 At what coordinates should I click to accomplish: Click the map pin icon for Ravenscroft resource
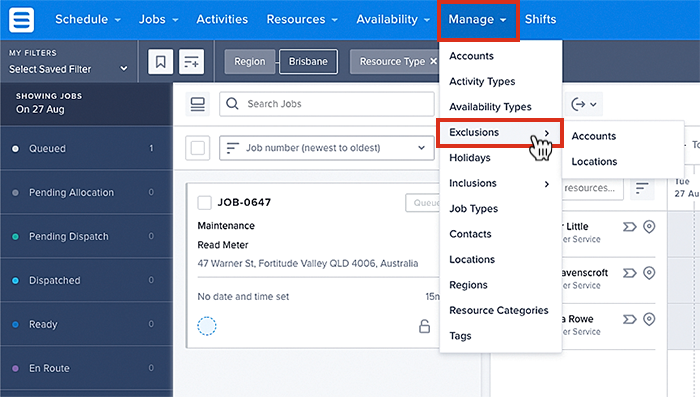point(649,273)
